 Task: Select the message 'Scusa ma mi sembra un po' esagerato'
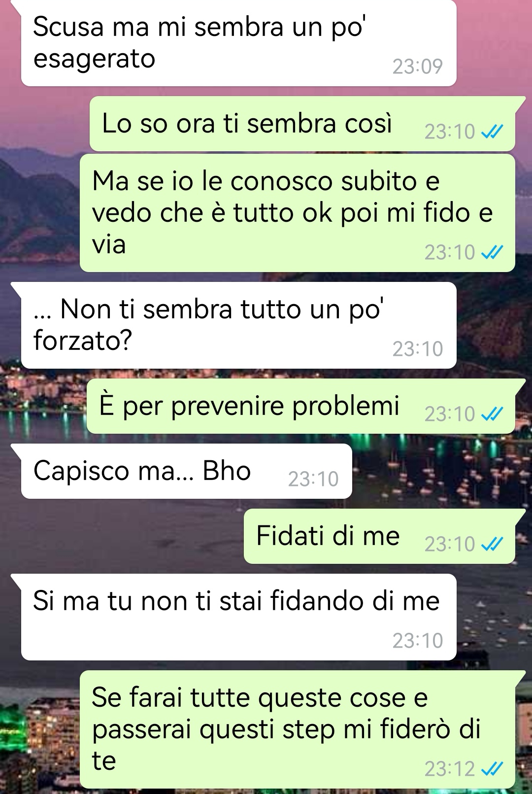238,43
